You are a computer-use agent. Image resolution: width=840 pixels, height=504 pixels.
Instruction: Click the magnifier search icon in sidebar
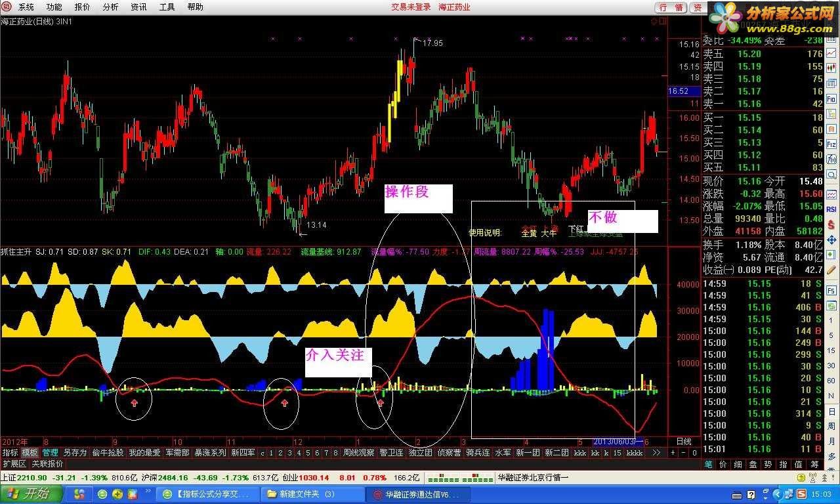point(831,175)
